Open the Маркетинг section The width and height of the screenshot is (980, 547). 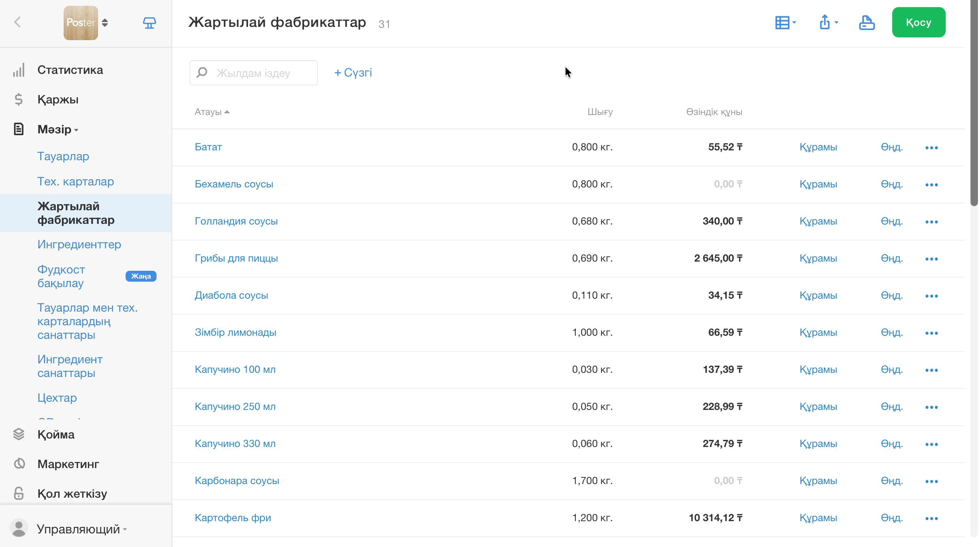coord(68,464)
